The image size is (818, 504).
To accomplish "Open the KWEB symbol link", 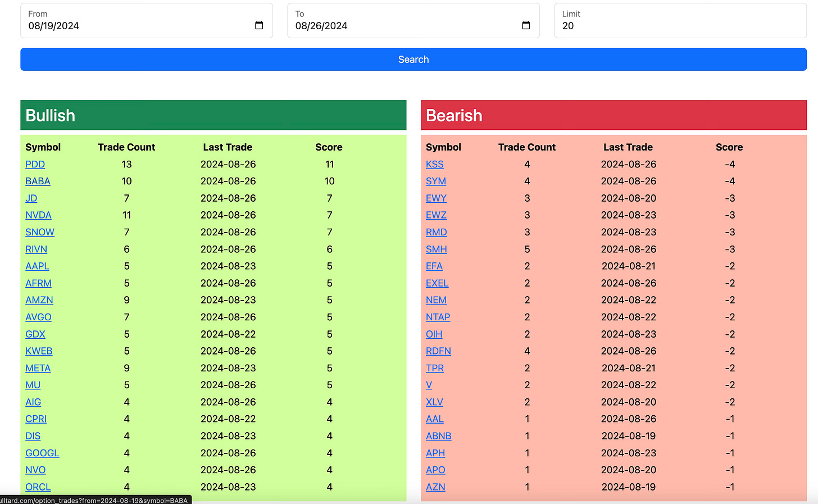I will (39, 351).
